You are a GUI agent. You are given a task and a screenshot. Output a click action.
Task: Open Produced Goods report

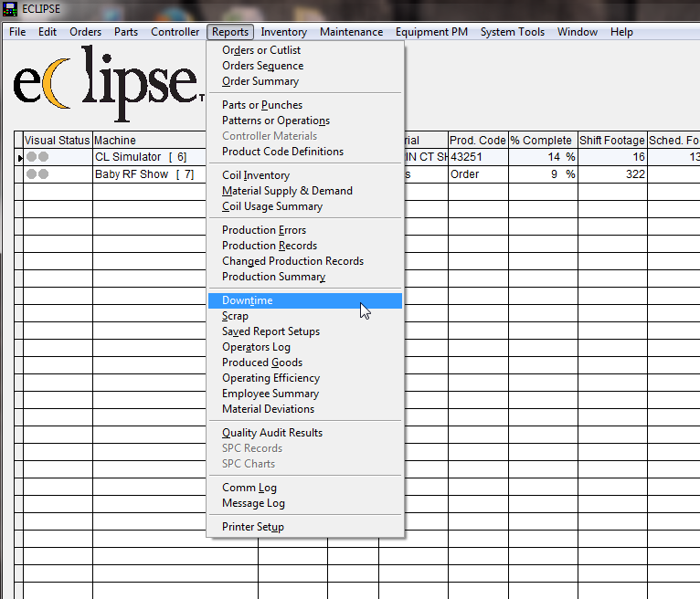click(305, 363)
